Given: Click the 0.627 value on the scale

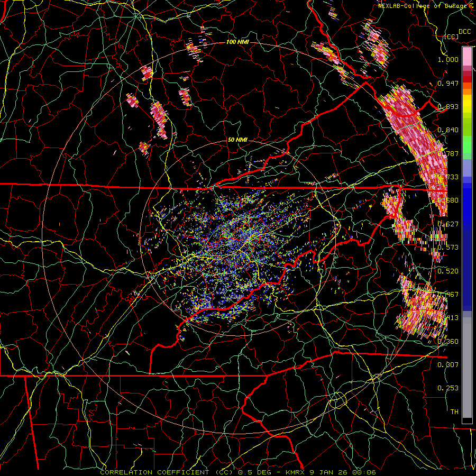Looking at the screenshot, I should pyautogui.click(x=448, y=224).
